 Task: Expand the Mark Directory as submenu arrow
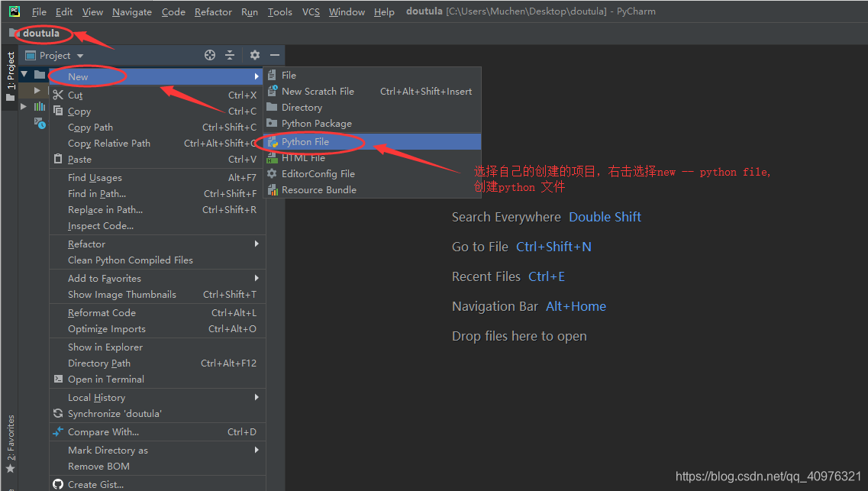coord(257,450)
